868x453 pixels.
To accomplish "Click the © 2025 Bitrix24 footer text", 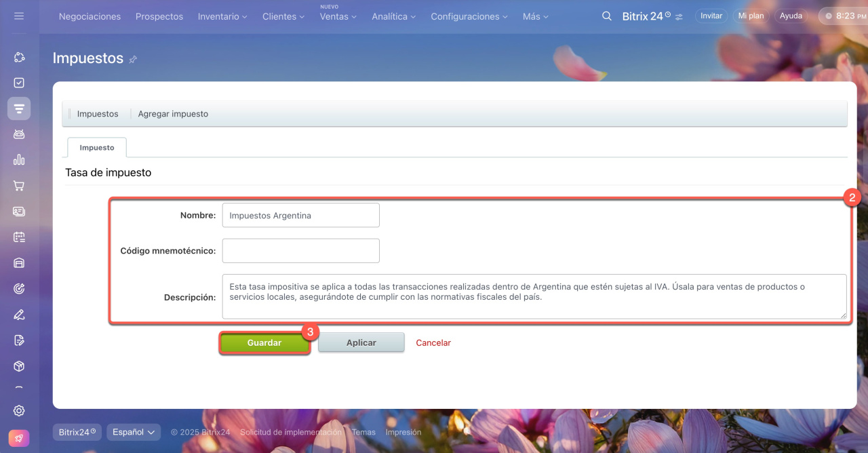I will (201, 432).
